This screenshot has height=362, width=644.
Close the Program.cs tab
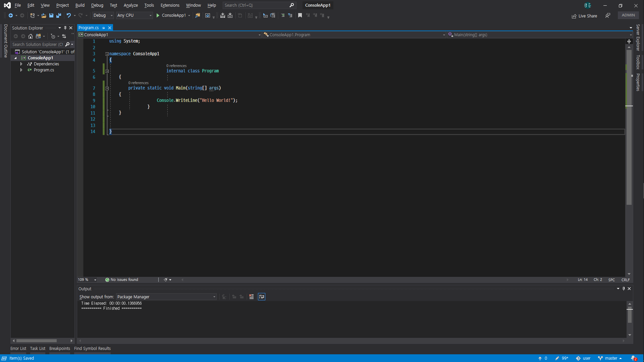(110, 28)
